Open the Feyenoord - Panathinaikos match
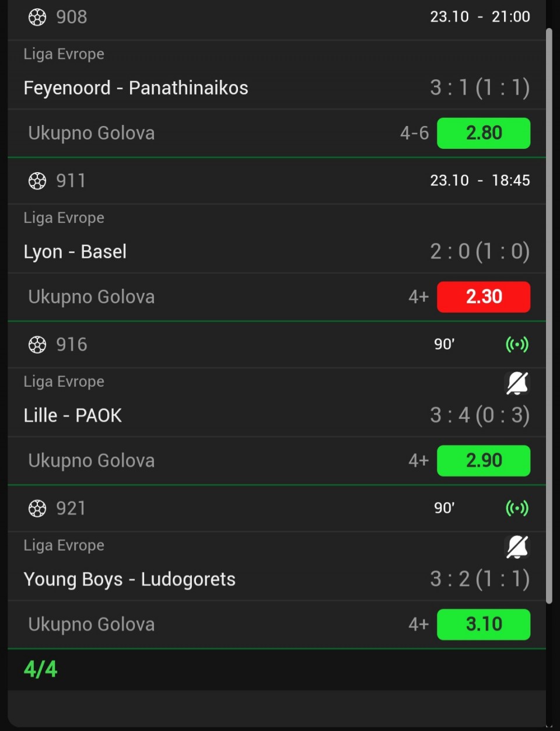 pos(136,88)
